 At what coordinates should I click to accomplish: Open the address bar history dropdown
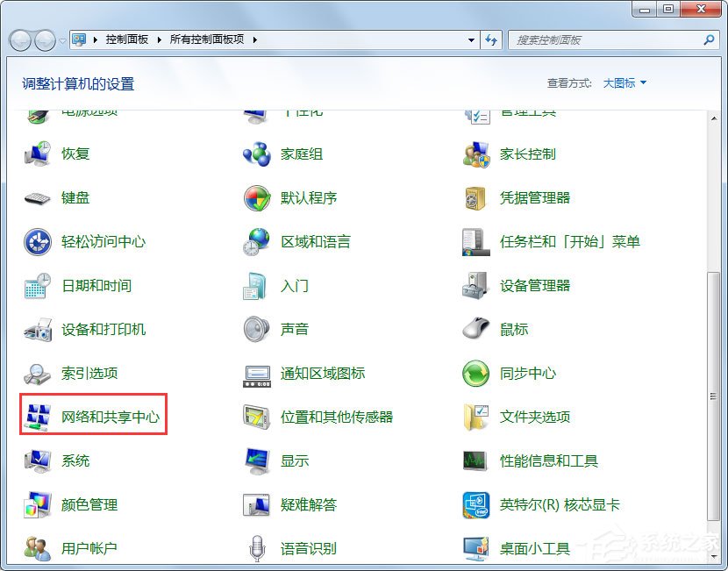coord(472,39)
